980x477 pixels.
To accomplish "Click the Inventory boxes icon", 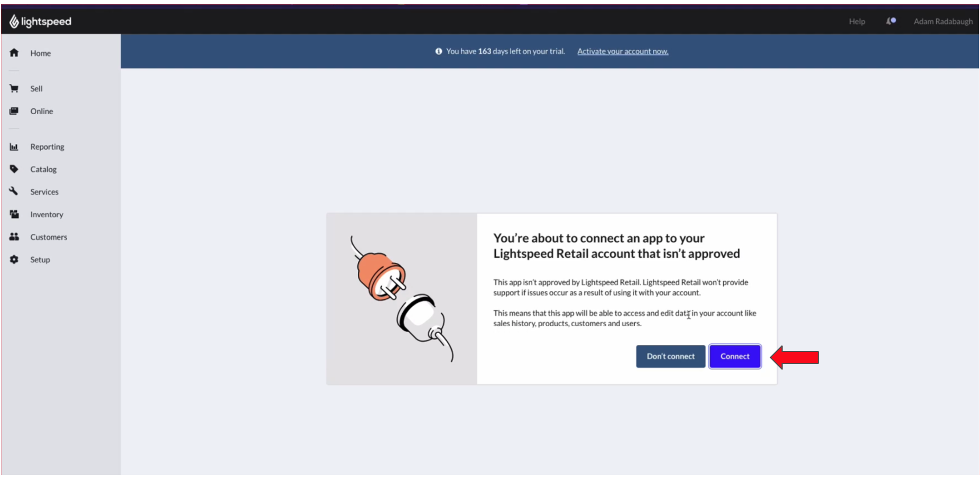I will click(x=14, y=214).
